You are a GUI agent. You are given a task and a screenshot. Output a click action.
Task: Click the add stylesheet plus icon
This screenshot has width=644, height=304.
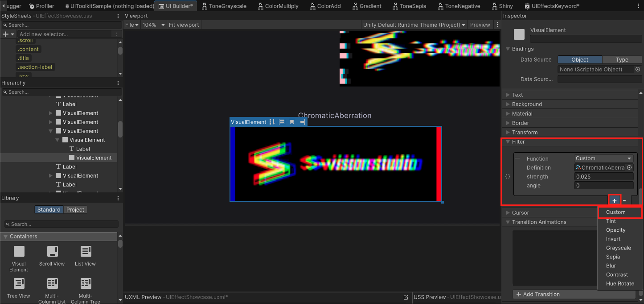[x=6, y=34]
